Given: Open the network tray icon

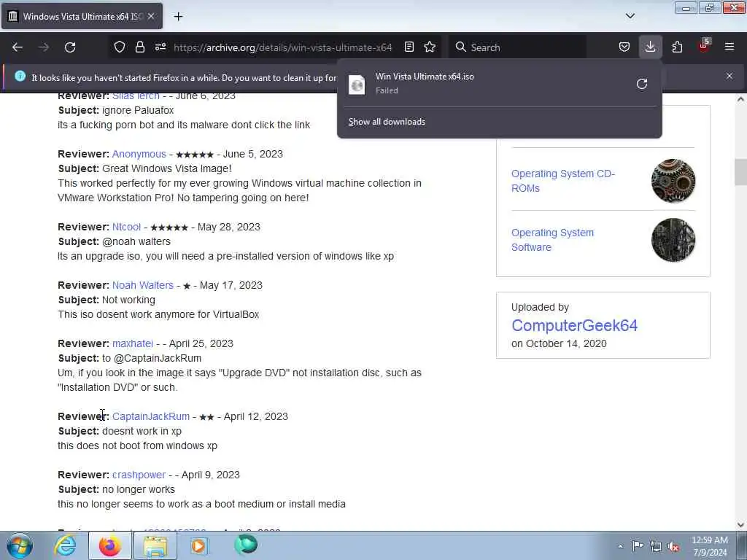Looking at the screenshot, I should click(x=656, y=546).
